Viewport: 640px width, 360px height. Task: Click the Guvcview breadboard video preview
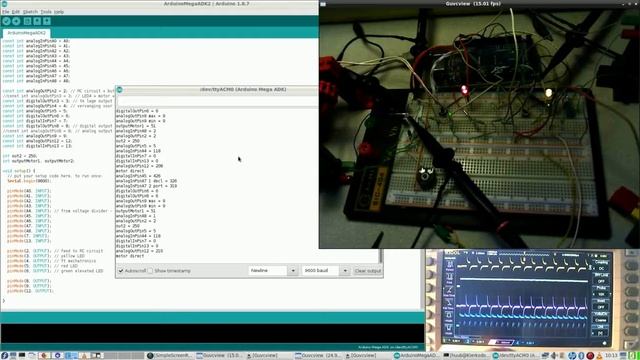click(x=480, y=127)
